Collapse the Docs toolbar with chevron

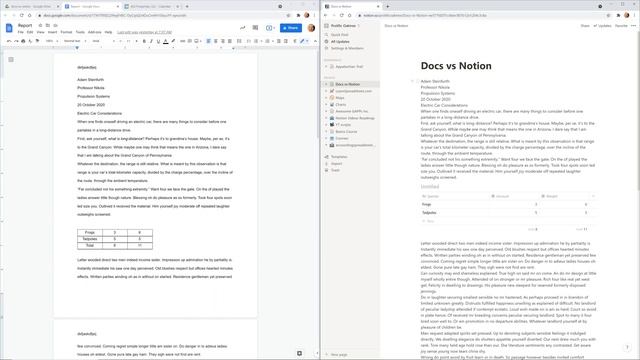click(315, 41)
